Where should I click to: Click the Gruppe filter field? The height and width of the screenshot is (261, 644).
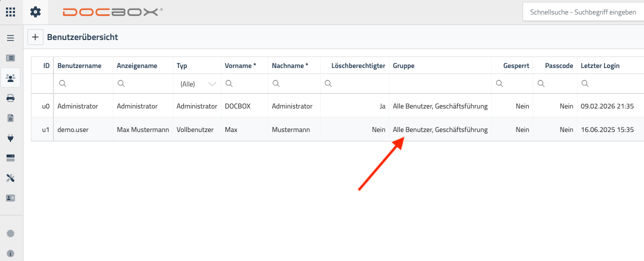pos(439,84)
